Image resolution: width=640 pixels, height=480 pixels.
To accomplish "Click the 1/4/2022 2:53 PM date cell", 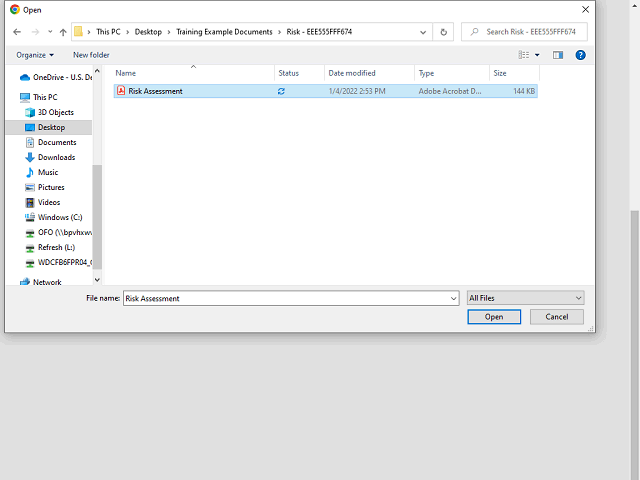I will 357,91.
